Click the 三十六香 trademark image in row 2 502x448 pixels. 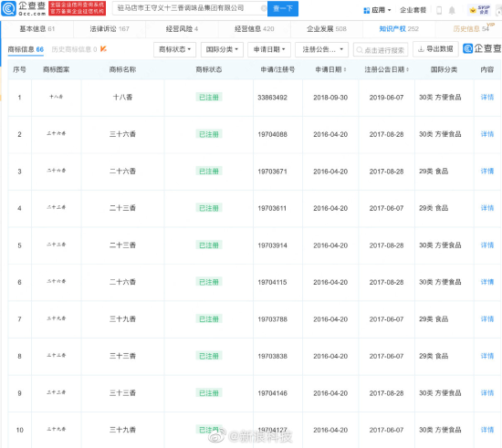coord(56,134)
